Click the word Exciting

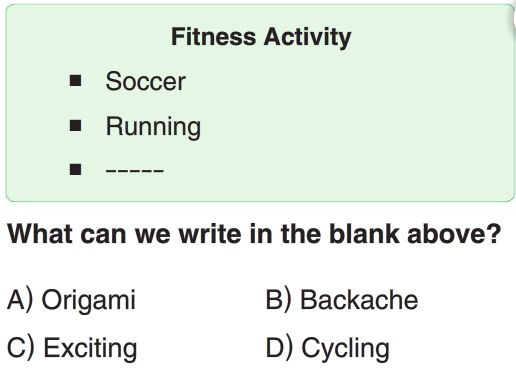click(90, 349)
